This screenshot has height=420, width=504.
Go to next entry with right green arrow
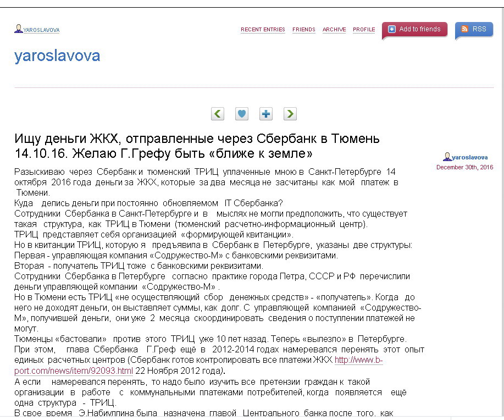tap(290, 114)
